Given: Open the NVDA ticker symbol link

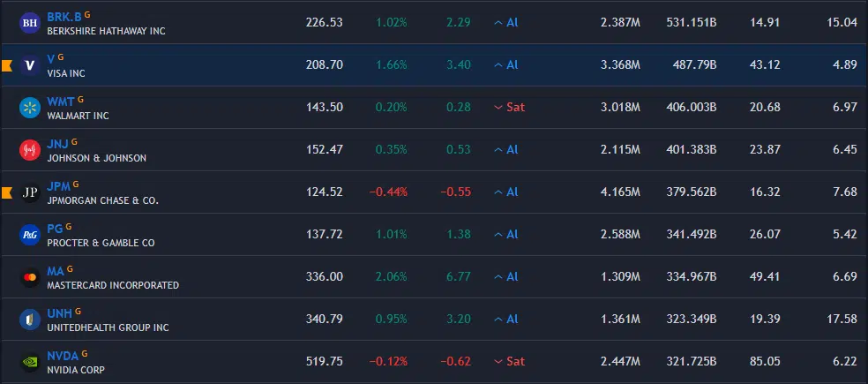Looking at the screenshot, I should tap(62, 356).
